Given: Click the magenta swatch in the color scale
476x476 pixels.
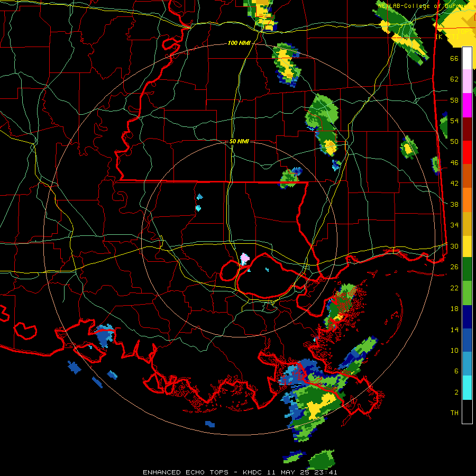Looking at the screenshot, I should tap(467, 105).
